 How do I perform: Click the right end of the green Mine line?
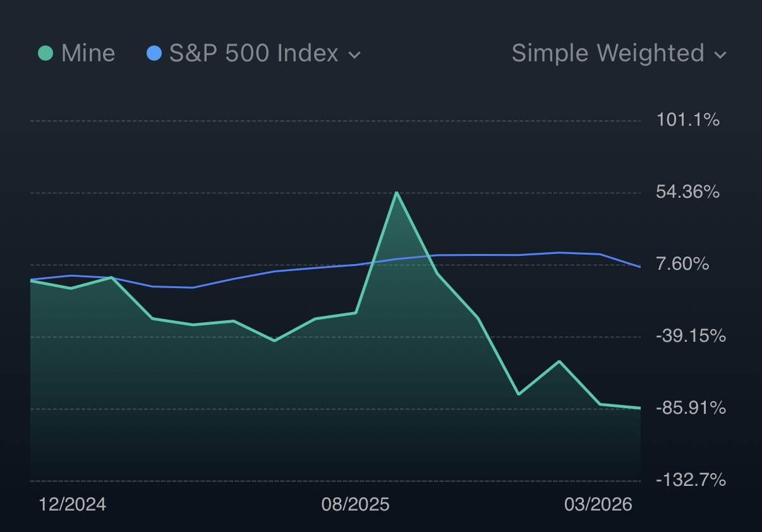pyautogui.click(x=640, y=408)
